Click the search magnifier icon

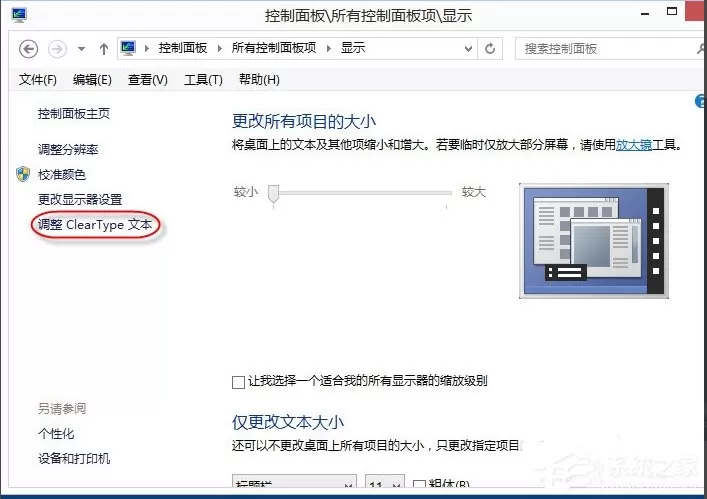[701, 48]
